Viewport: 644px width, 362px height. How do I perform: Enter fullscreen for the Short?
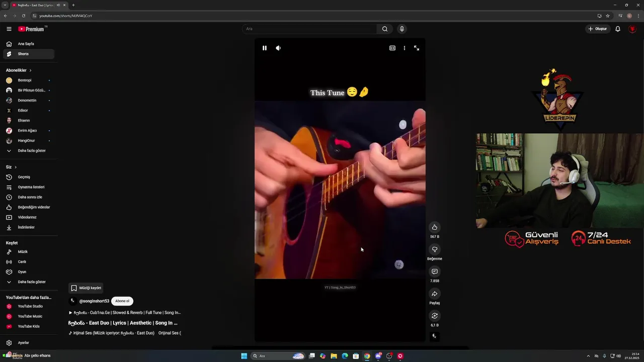click(x=417, y=48)
